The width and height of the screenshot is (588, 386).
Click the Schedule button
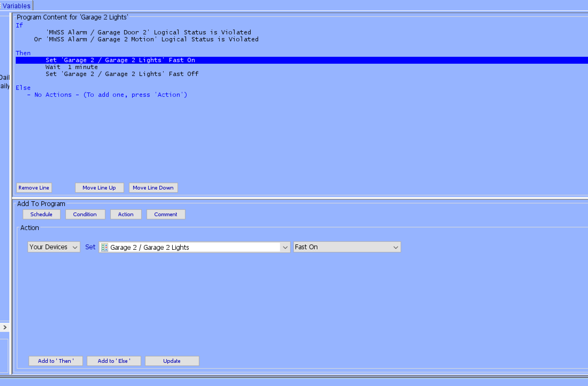[41, 214]
